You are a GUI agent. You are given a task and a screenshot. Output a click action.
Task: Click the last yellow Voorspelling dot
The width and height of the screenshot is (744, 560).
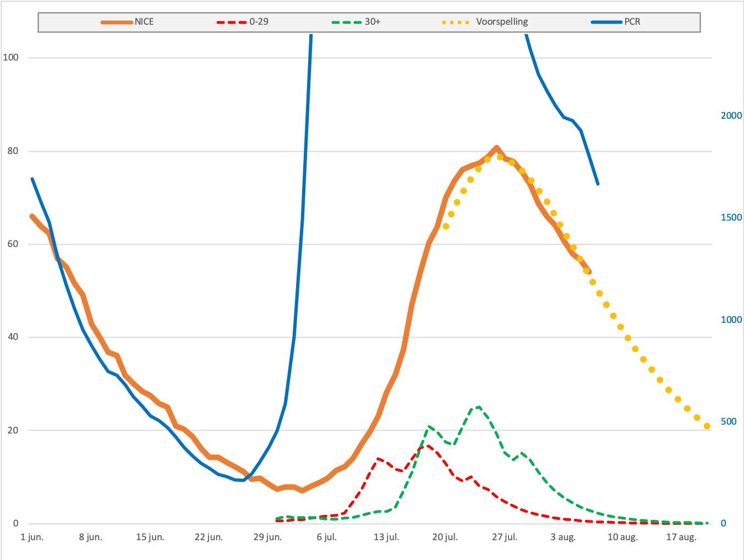(707, 426)
